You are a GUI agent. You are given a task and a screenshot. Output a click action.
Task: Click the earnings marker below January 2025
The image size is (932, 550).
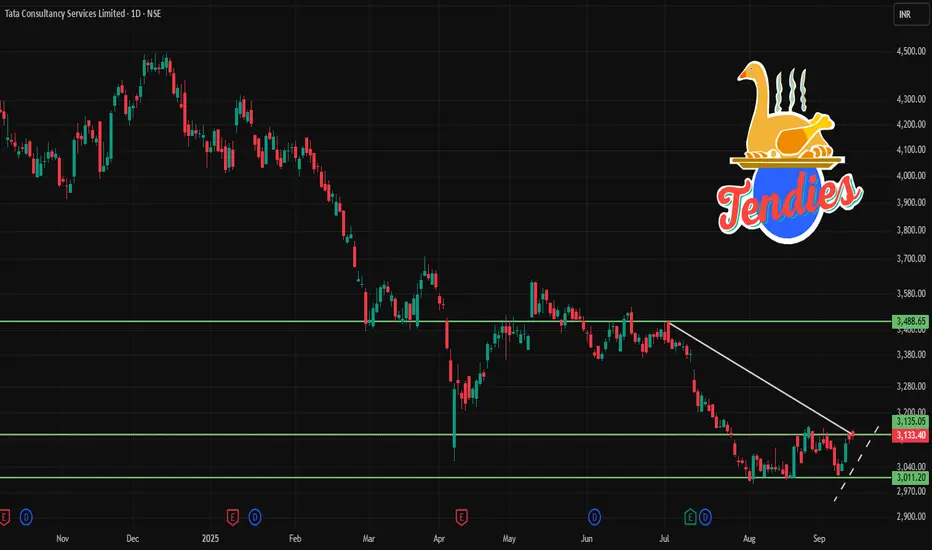pos(232,517)
